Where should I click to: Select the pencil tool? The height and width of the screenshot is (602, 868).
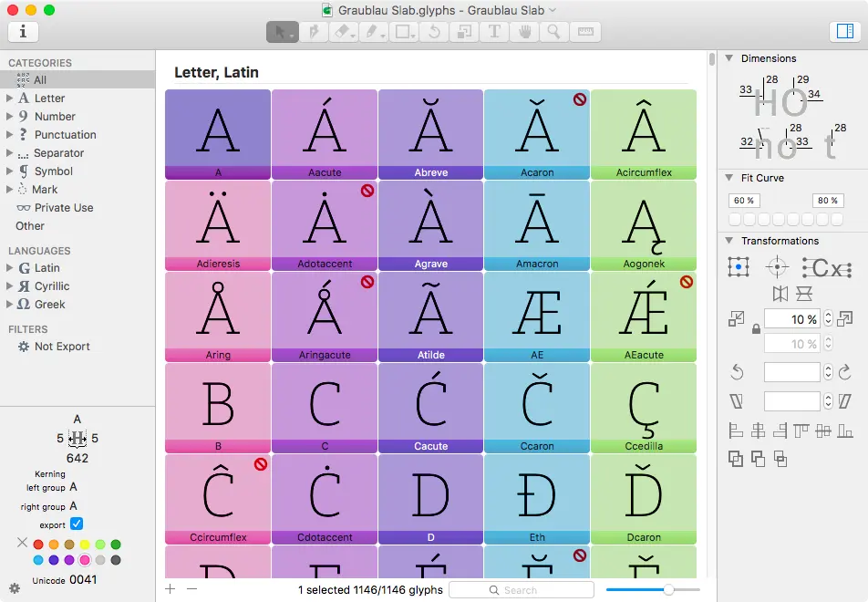point(374,32)
